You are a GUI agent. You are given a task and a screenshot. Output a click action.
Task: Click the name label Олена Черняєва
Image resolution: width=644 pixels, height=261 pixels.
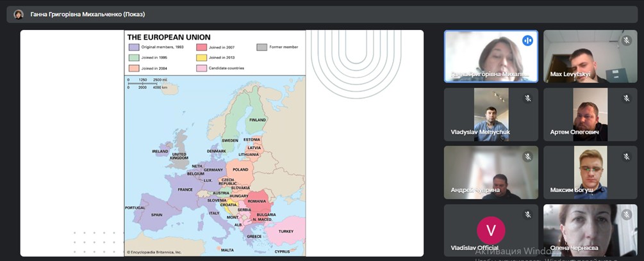[x=574, y=248]
